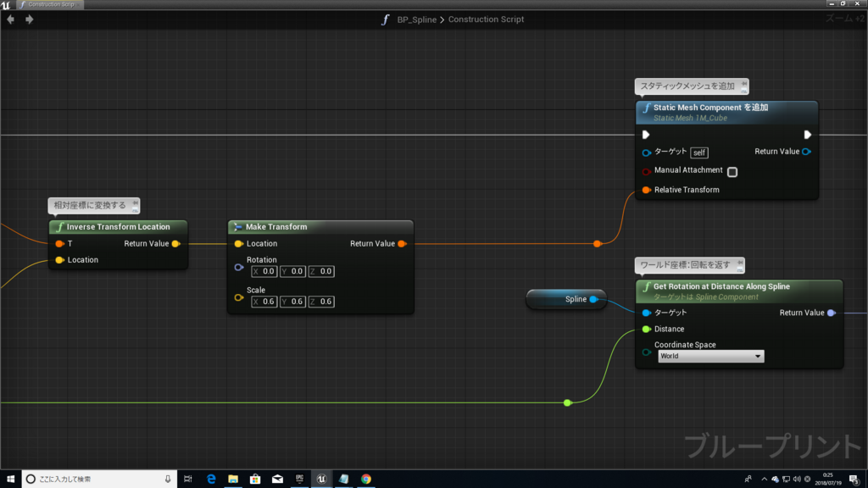Toggle pin on スタティックメッシュを追加 comment bubble
The height and width of the screenshot is (488, 868).
pos(744,86)
